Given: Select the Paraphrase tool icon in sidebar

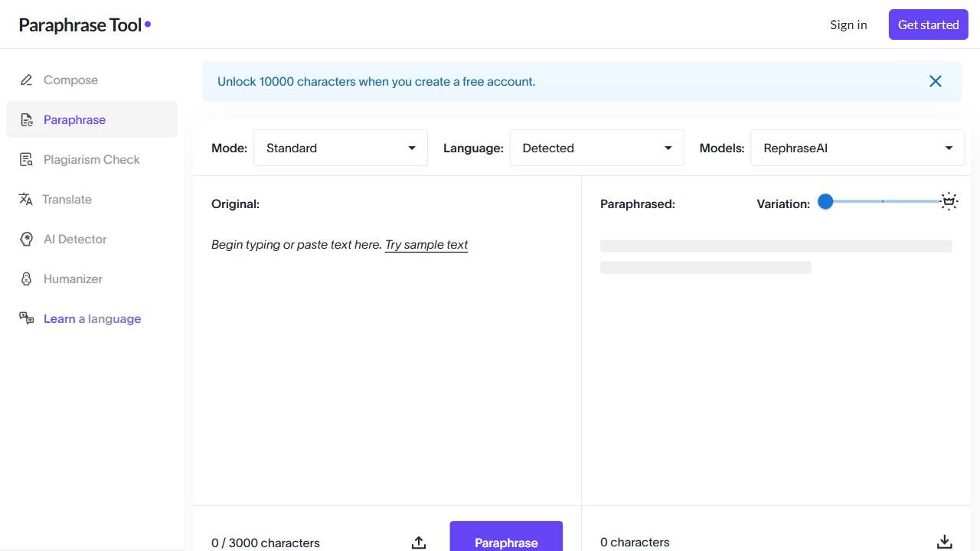Looking at the screenshot, I should (x=28, y=119).
